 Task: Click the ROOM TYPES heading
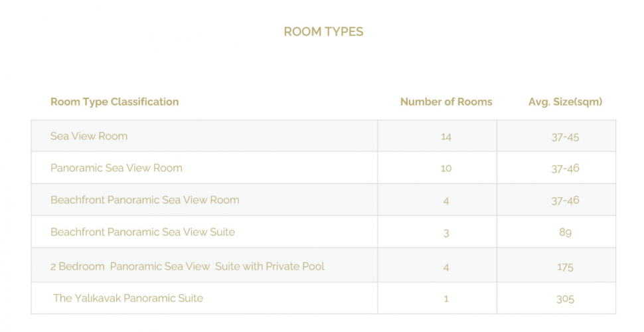(323, 32)
